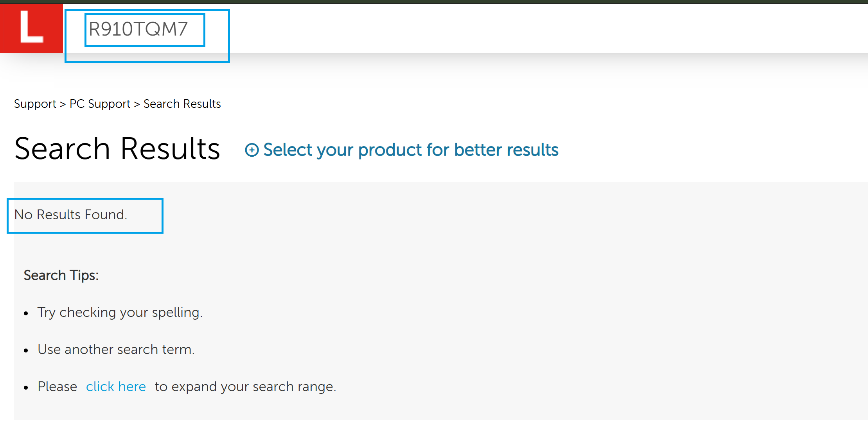
Task: Click the search field containing R910TQM7
Action: [x=144, y=30]
